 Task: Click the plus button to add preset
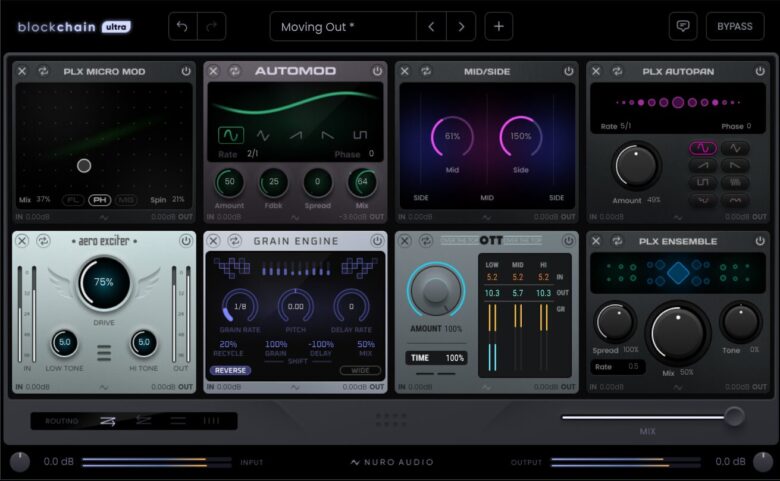coord(499,27)
